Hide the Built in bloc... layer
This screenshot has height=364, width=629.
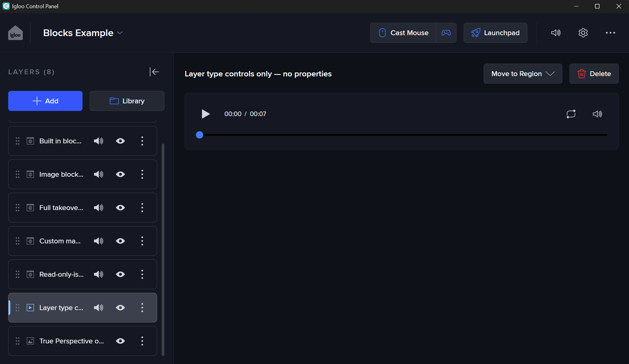tap(120, 141)
